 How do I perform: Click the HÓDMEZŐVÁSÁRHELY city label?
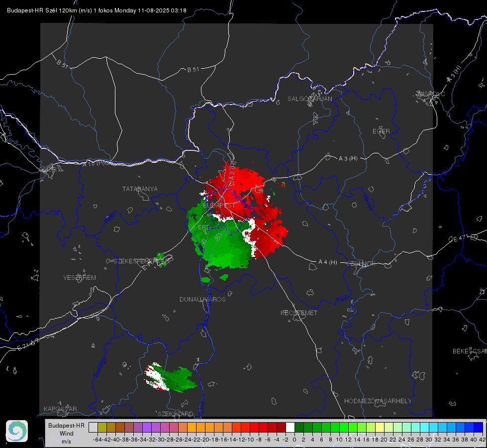coord(378,401)
